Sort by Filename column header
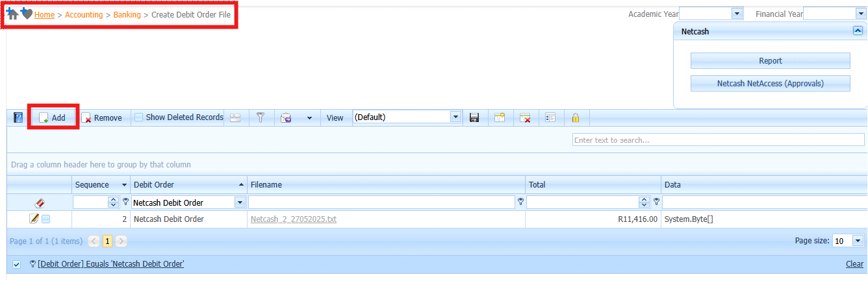The width and height of the screenshot is (868, 281). point(387,185)
